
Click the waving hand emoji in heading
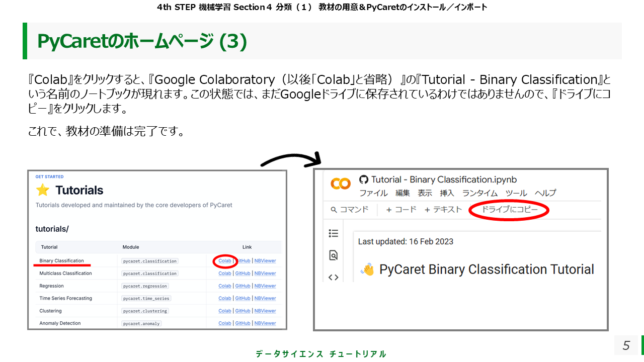pos(368,270)
